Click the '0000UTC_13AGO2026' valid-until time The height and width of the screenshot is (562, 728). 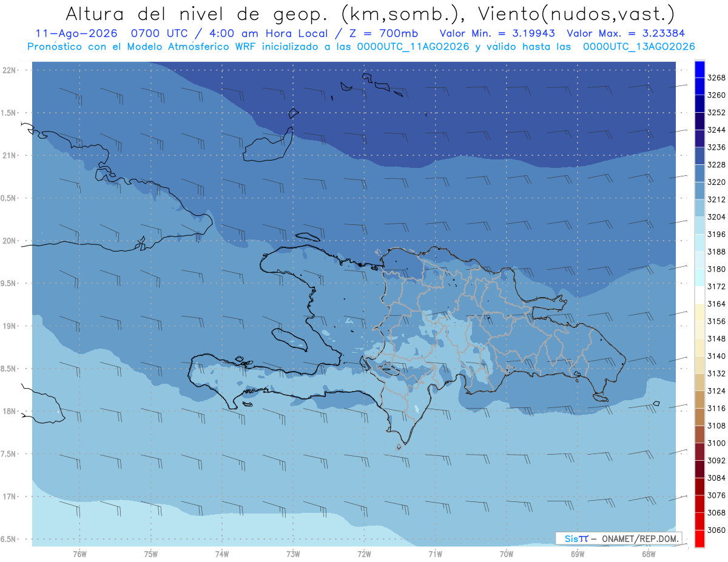click(638, 47)
